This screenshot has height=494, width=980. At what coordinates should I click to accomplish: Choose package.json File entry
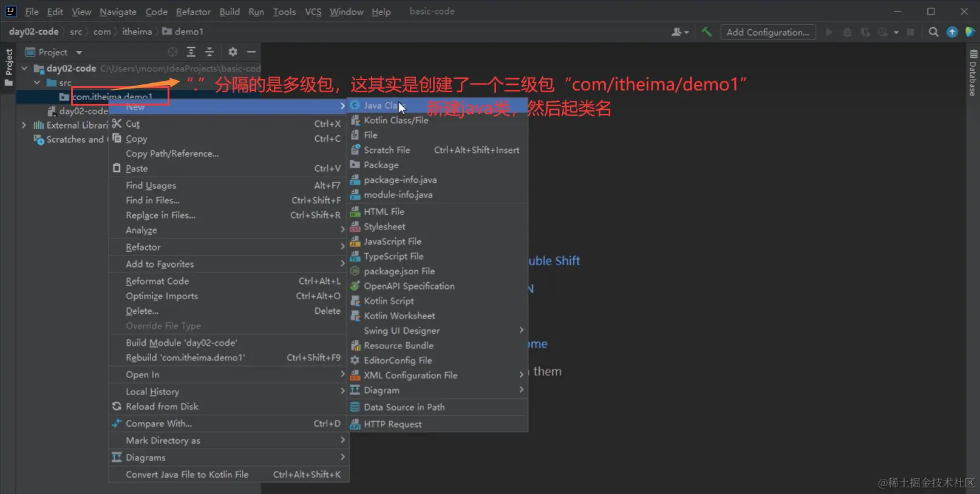[x=438, y=271]
